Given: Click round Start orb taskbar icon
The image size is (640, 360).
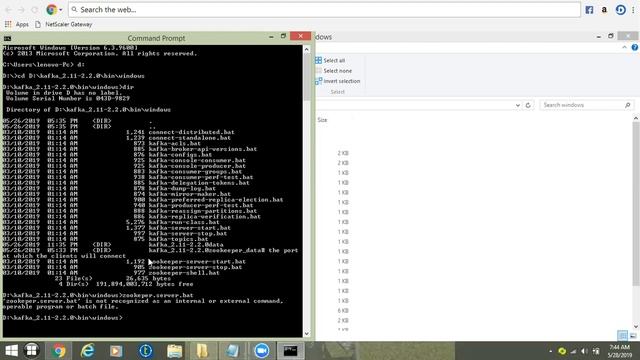Looking at the screenshot, I should [31, 351].
